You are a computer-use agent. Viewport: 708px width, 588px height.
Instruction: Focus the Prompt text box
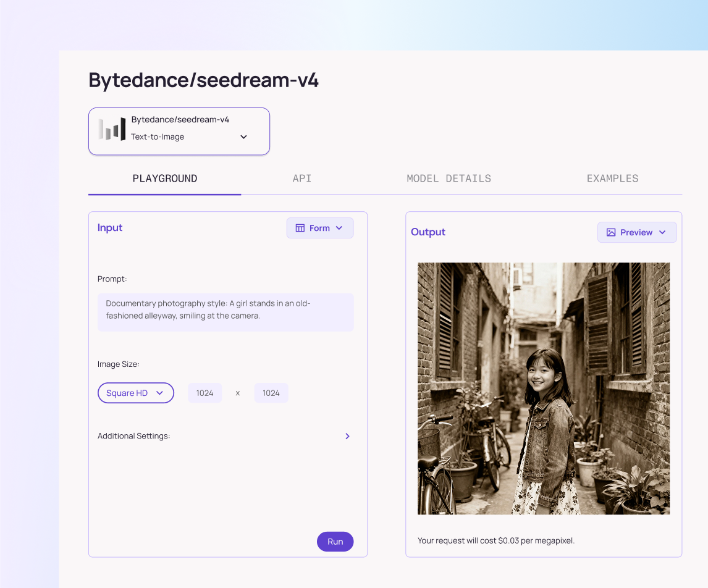(225, 312)
